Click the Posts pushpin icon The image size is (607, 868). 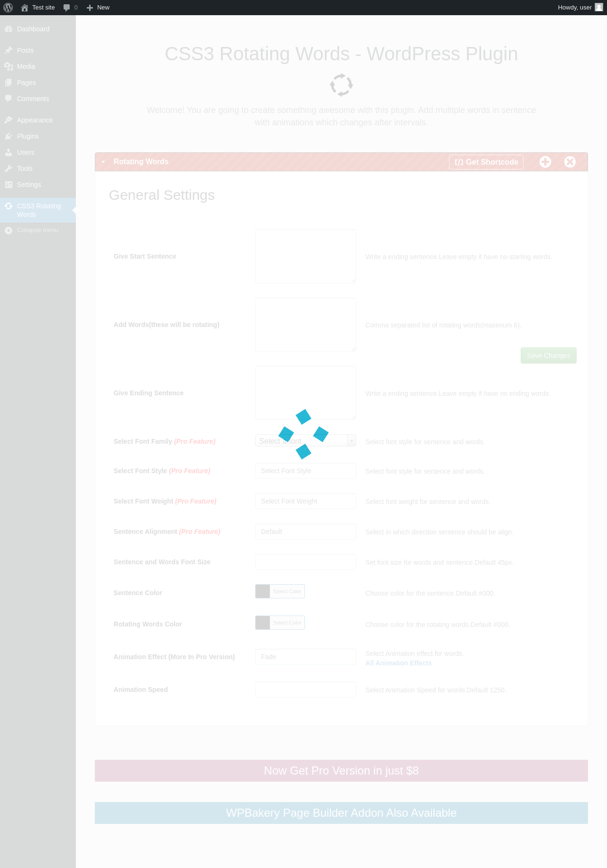[9, 50]
